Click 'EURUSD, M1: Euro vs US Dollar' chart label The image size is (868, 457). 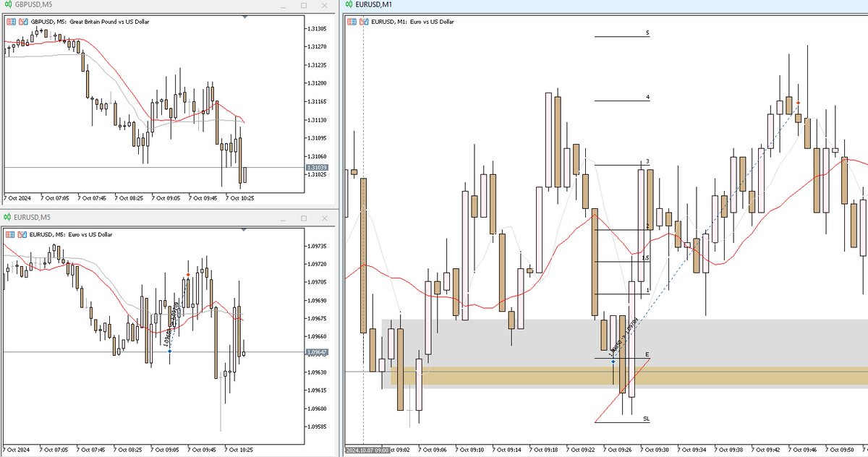pos(412,22)
